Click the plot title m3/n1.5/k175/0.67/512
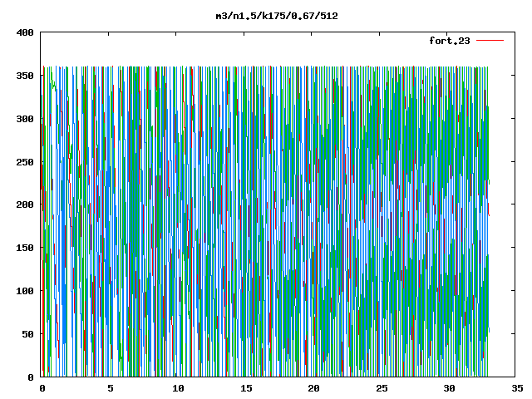Image resolution: width=532 pixels, height=399 pixels. (x=277, y=17)
